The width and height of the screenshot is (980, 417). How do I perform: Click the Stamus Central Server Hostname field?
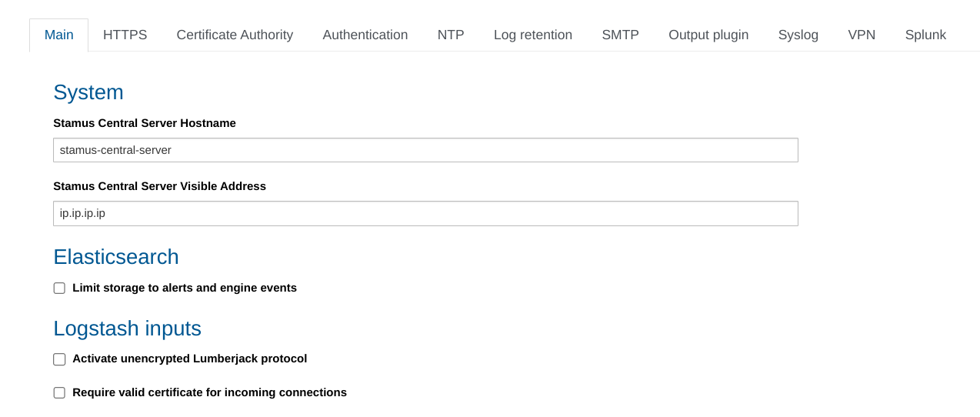pos(425,150)
